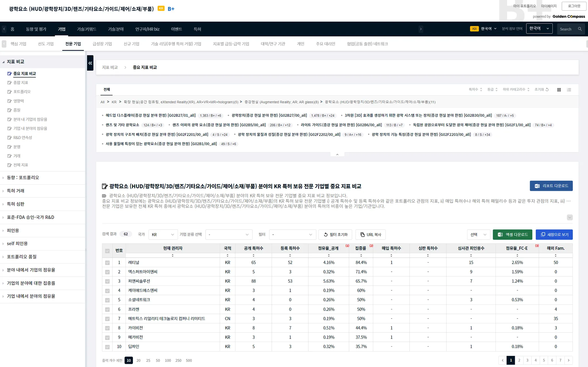Switch to list view icon
This screenshot has height=367, width=588.
coord(569,90)
